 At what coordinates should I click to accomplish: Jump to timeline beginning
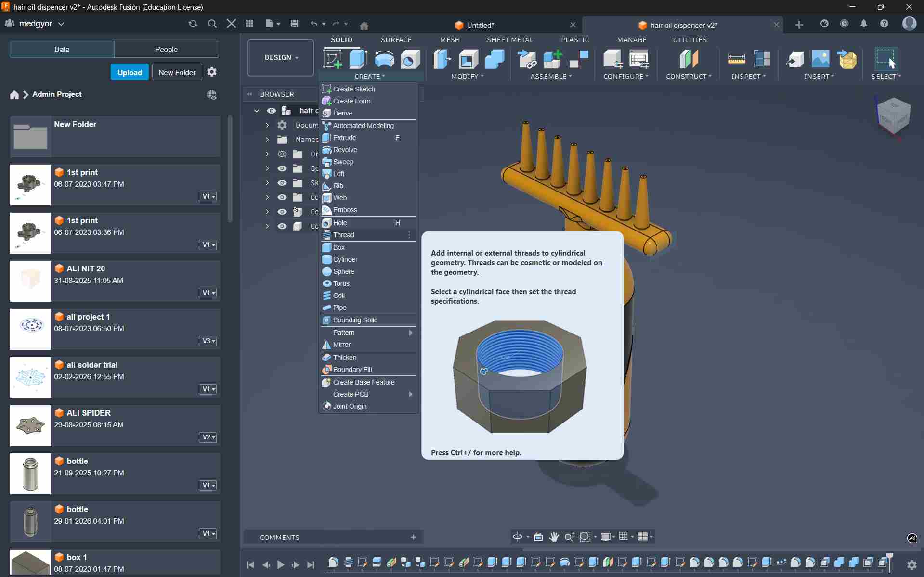point(250,564)
